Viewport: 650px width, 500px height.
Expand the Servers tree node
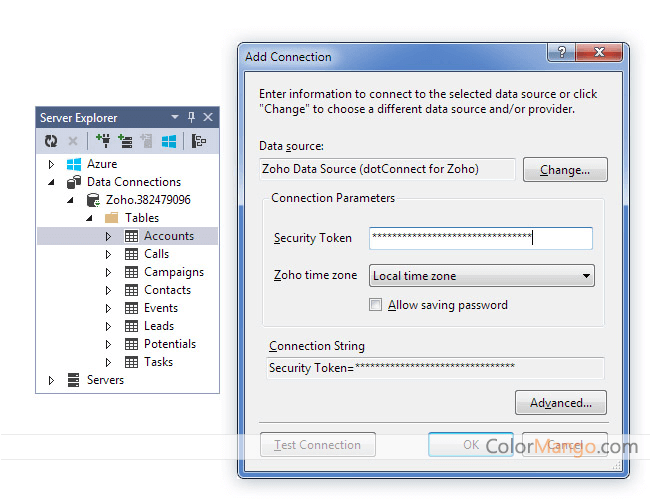coord(51,380)
